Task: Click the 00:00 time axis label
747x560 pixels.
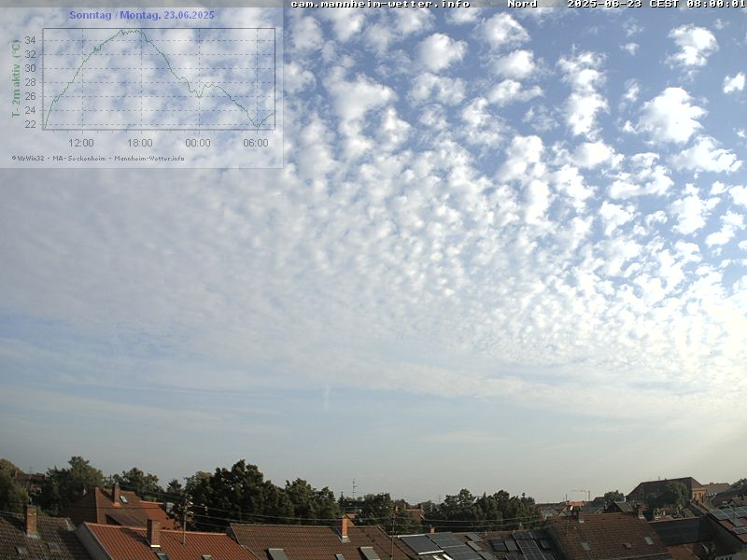Action: point(197,143)
